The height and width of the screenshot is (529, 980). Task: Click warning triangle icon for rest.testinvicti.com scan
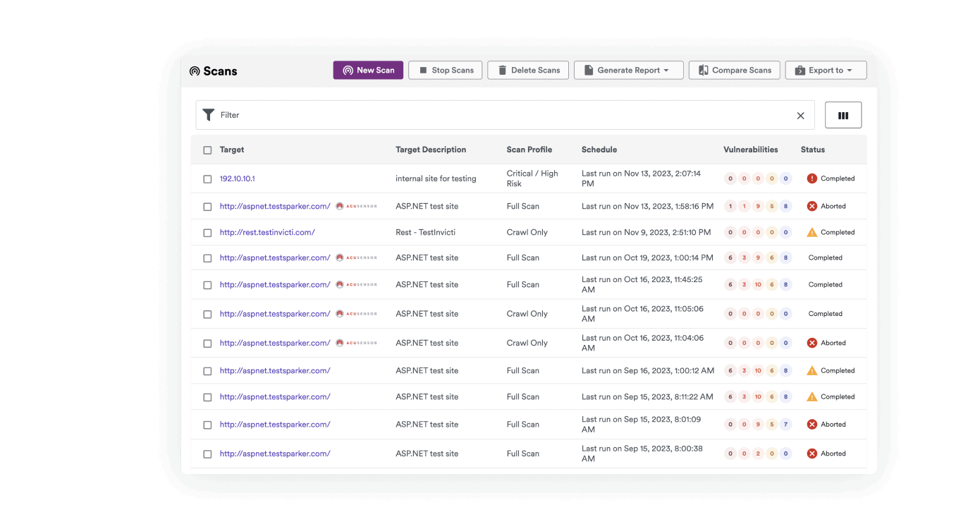tap(812, 232)
